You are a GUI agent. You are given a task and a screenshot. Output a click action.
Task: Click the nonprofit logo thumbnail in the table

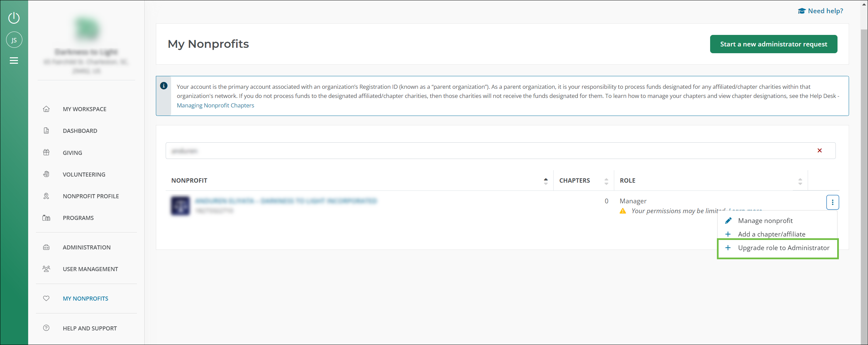coord(180,205)
